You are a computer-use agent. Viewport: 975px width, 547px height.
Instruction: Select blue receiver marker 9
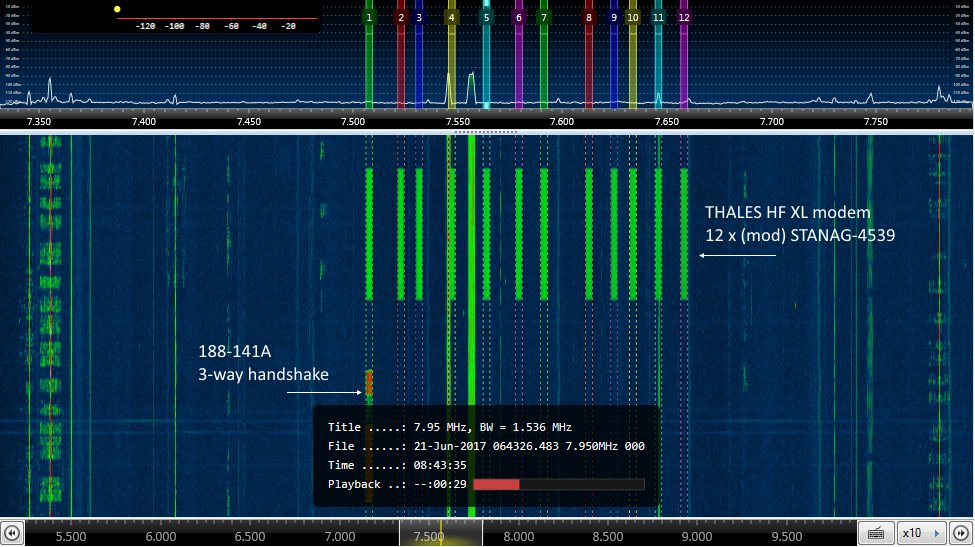coord(614,17)
